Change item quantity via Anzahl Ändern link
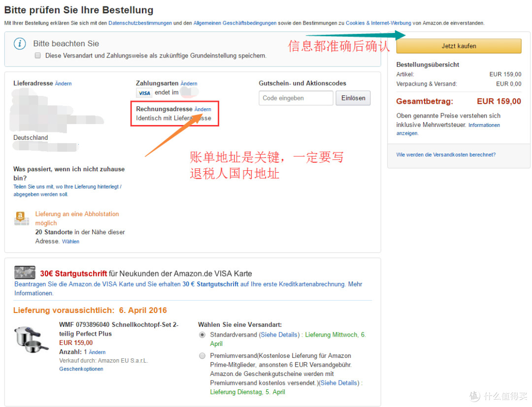 click(97, 352)
